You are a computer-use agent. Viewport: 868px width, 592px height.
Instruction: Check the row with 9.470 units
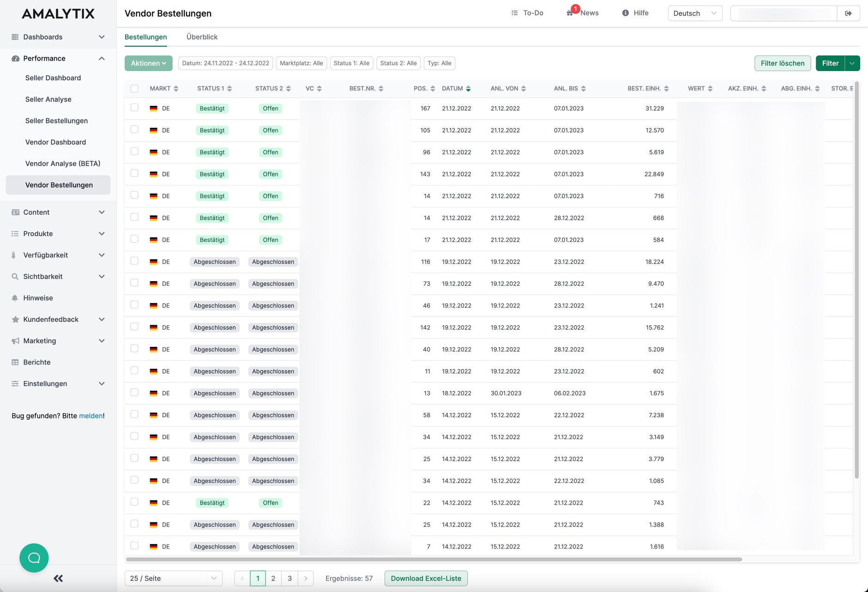click(134, 283)
